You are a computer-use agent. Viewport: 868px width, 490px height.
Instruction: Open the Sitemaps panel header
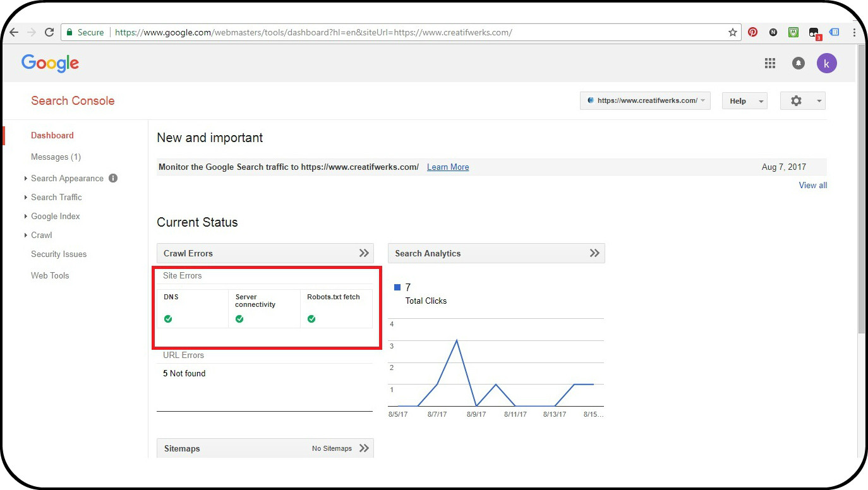[x=265, y=448]
